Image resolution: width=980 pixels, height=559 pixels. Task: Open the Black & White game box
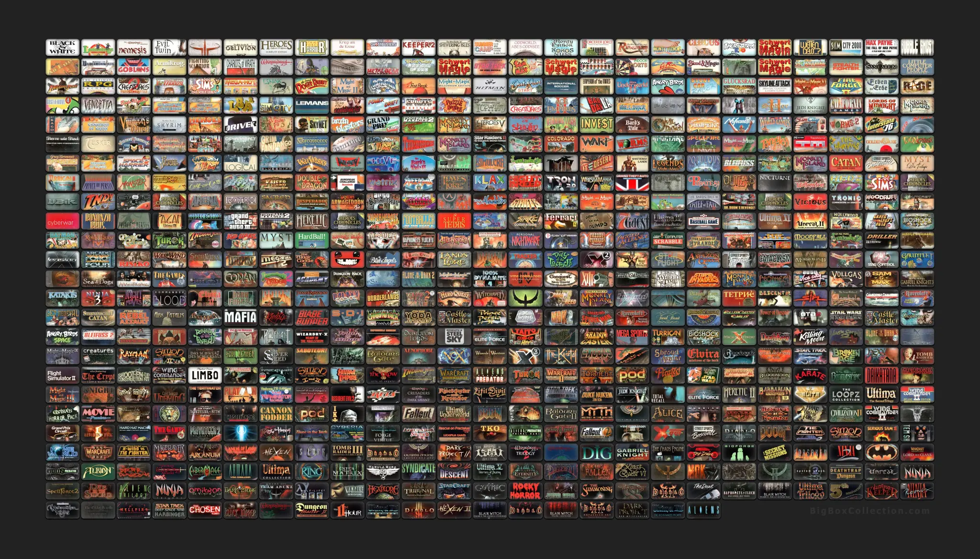(62, 47)
